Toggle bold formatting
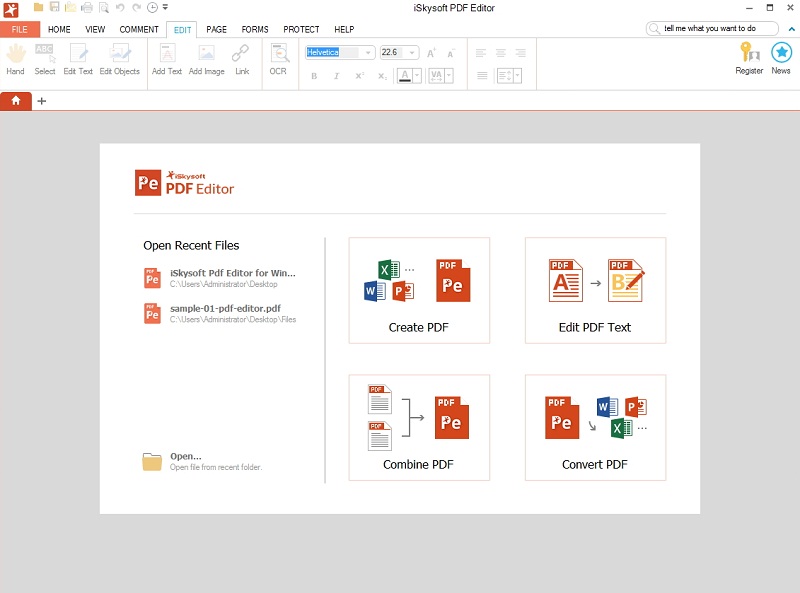 pyautogui.click(x=314, y=76)
